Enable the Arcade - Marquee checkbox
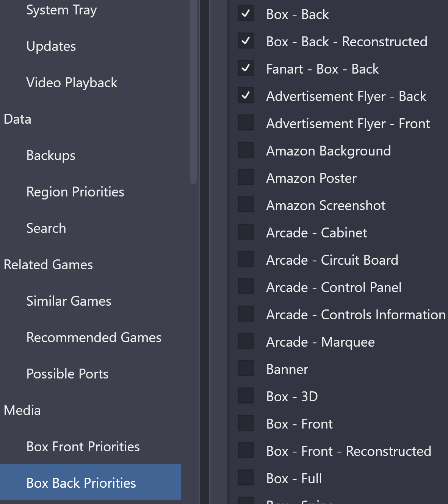This screenshot has width=448, height=504. pos(246,341)
